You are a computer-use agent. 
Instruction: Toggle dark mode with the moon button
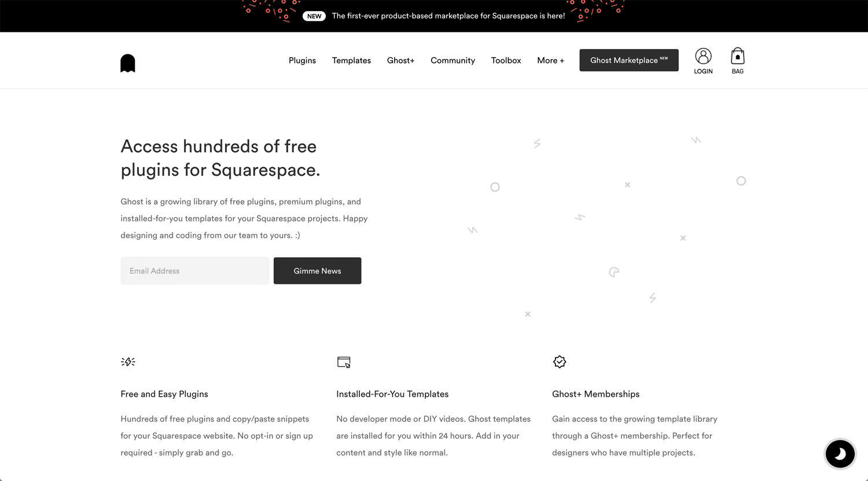coord(840,454)
